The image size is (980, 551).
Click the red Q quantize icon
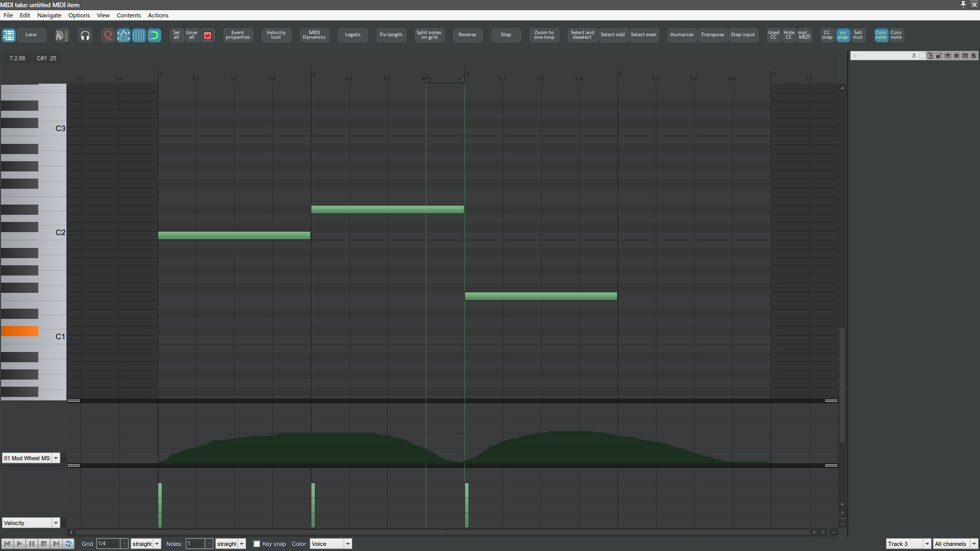[x=108, y=35]
